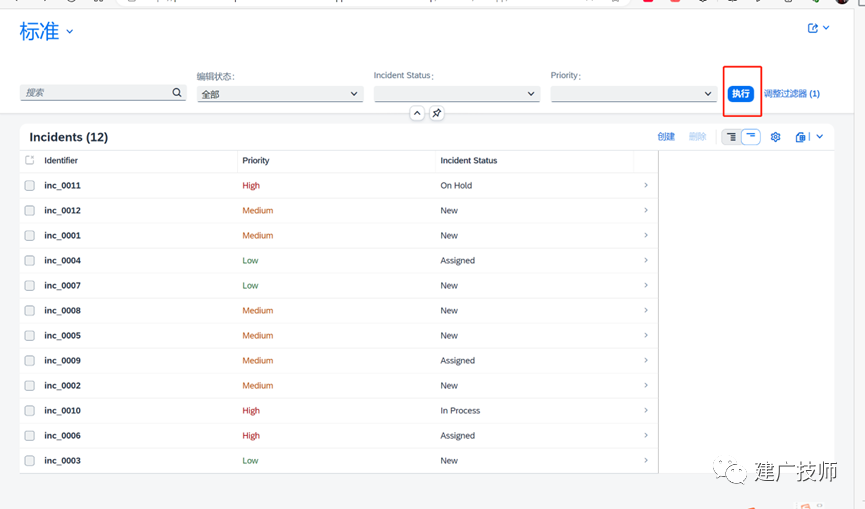
Task: Click the Identifier column header
Action: coord(61,160)
